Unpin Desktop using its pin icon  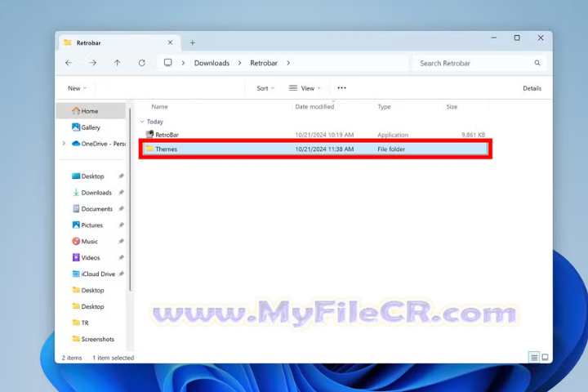[121, 176]
